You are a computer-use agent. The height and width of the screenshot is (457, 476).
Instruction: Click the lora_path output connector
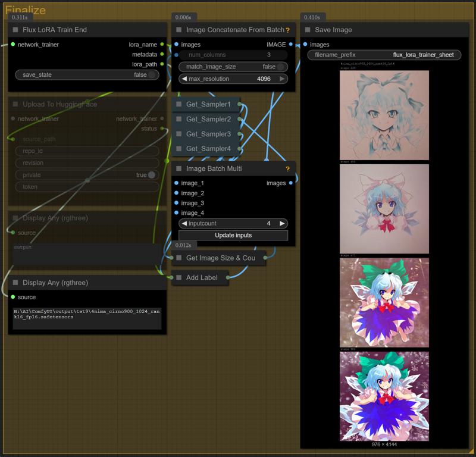[162, 64]
